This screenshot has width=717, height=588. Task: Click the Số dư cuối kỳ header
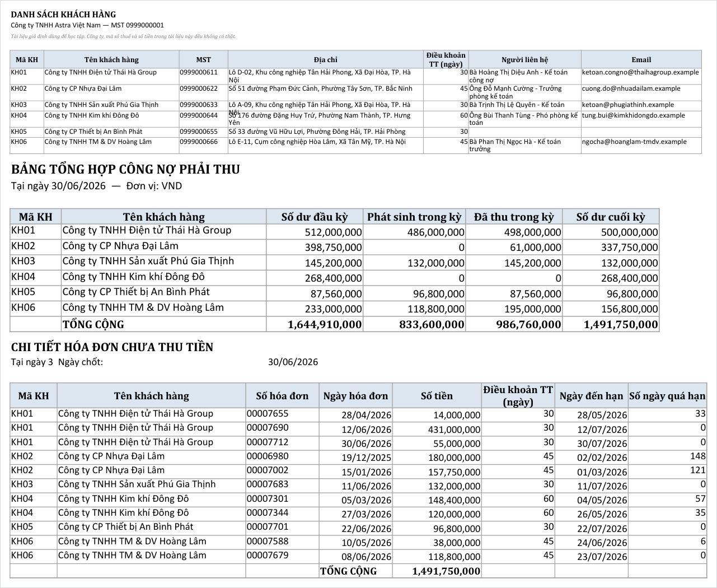click(611, 217)
